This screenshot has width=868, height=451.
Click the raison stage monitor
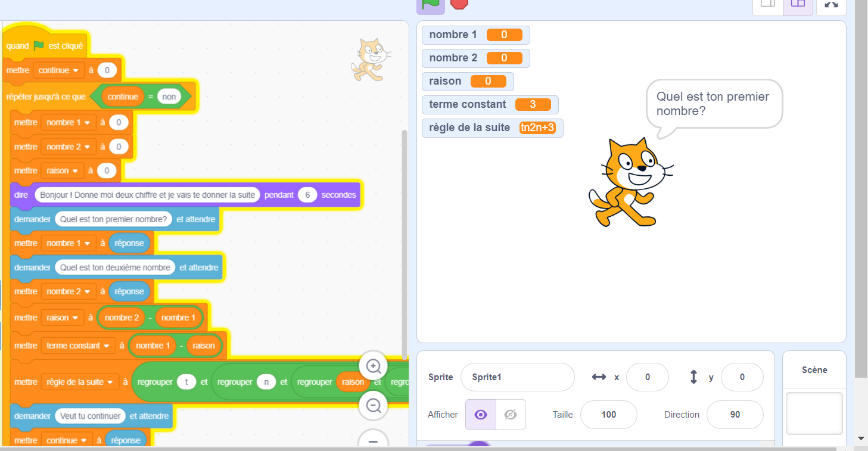click(x=468, y=81)
